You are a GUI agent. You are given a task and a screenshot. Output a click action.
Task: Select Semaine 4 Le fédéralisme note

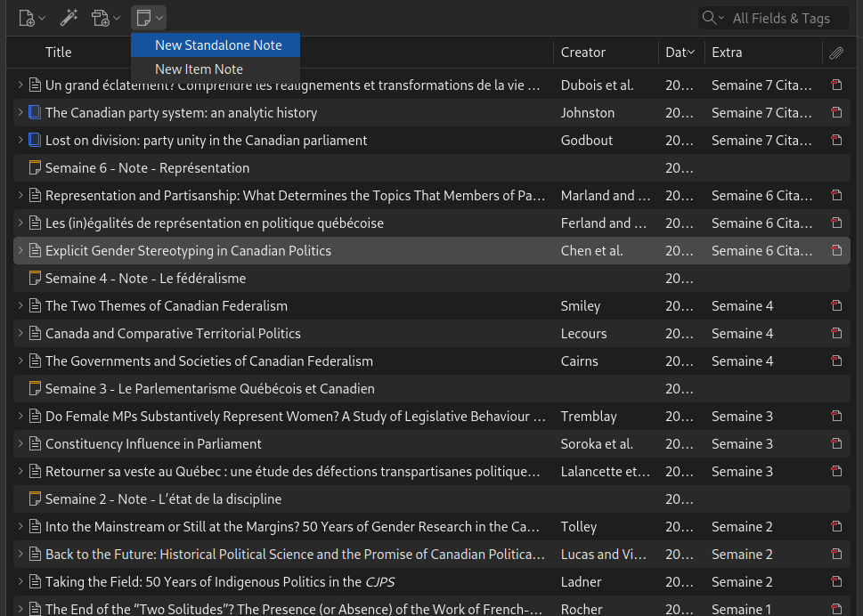(x=145, y=279)
